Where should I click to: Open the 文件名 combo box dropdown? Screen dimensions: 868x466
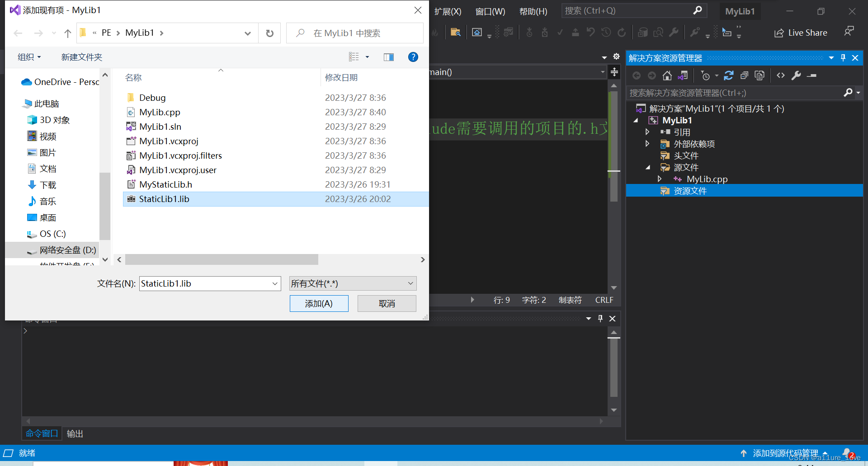tap(275, 283)
